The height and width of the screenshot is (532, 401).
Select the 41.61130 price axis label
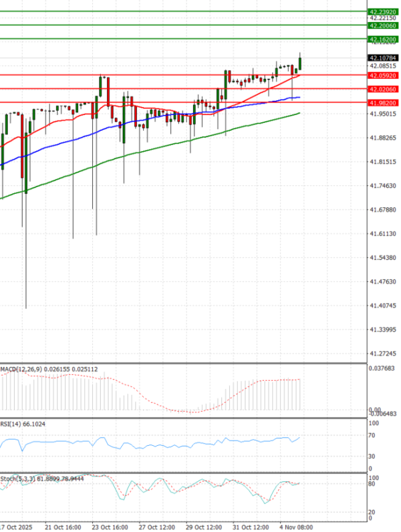click(x=383, y=234)
